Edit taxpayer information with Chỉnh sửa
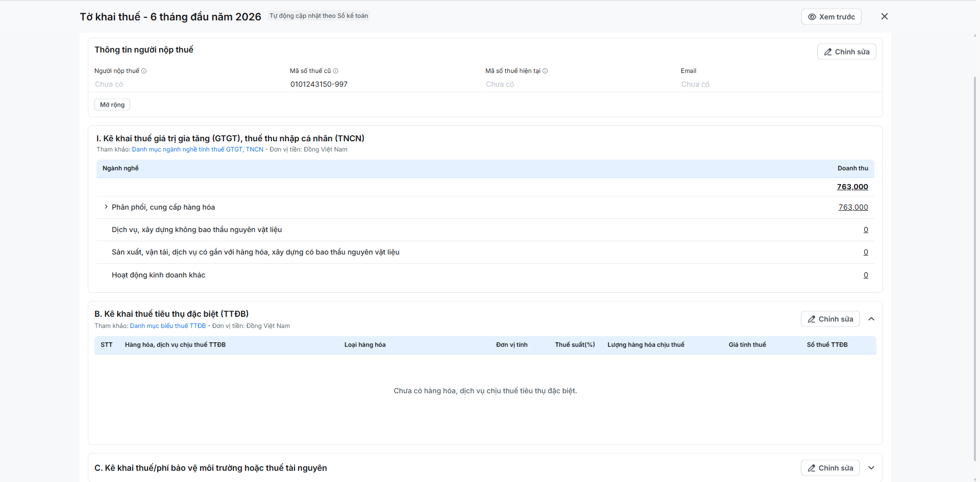This screenshot has width=980, height=482. (847, 52)
